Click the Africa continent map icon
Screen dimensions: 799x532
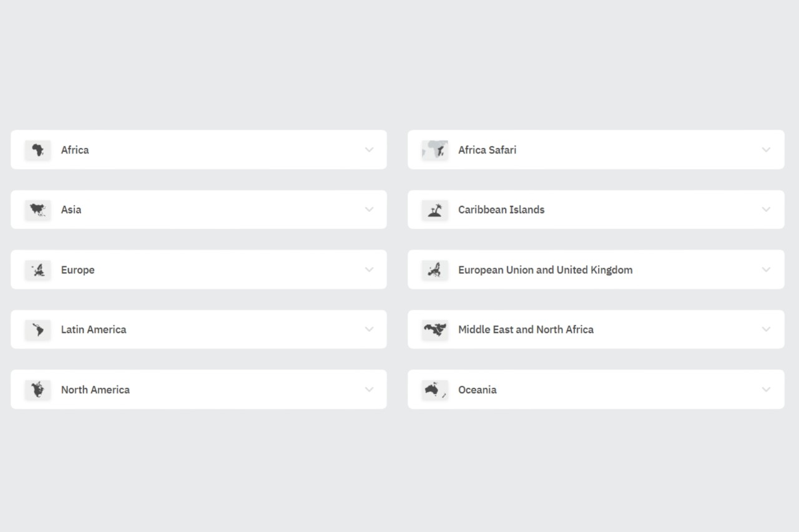click(x=37, y=150)
